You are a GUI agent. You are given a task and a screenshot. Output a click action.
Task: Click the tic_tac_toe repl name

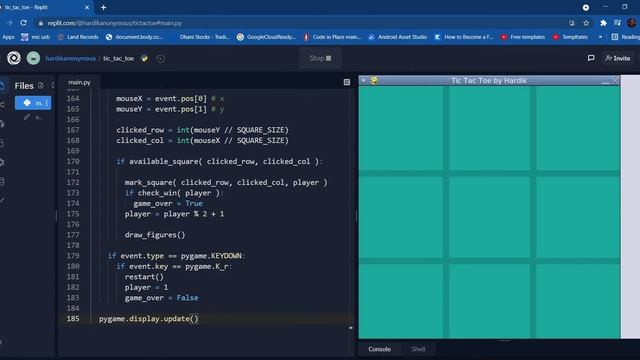(118, 58)
